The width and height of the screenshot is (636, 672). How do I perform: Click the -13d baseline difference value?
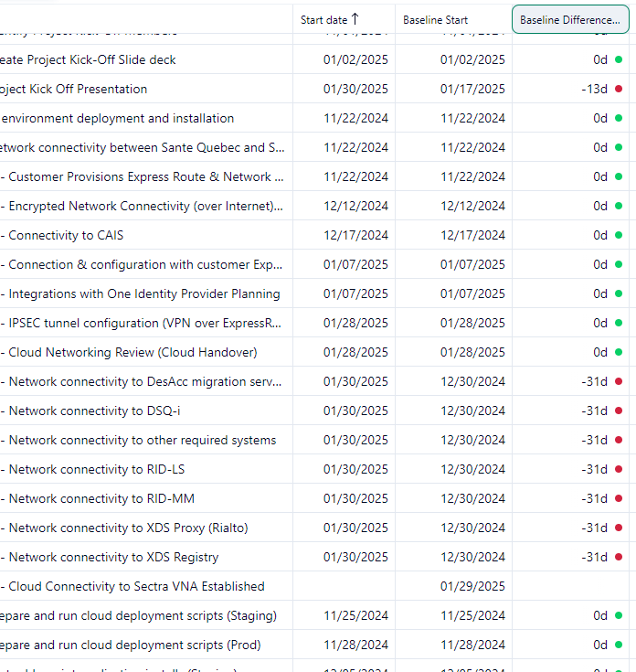(x=594, y=89)
